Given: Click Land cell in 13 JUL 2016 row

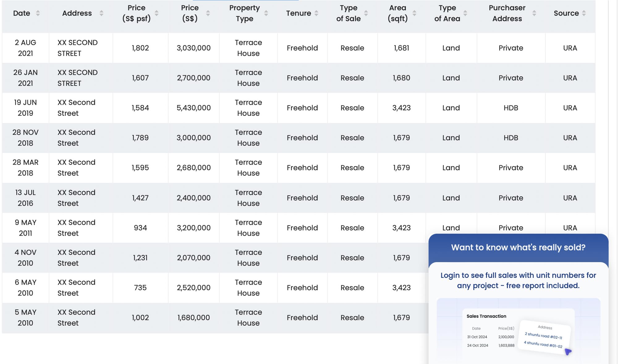Looking at the screenshot, I should 451,198.
